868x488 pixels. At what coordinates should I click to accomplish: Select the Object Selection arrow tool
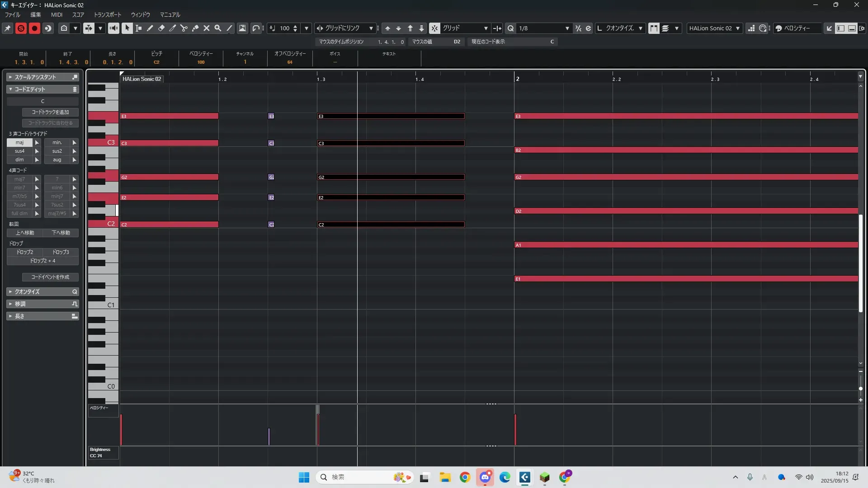(127, 28)
